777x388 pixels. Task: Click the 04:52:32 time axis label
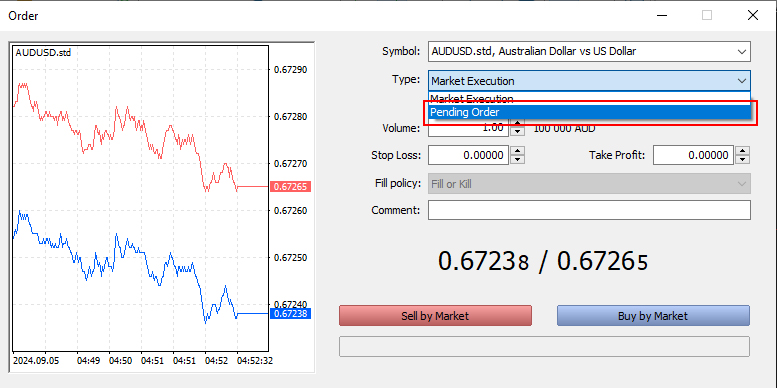tap(254, 361)
